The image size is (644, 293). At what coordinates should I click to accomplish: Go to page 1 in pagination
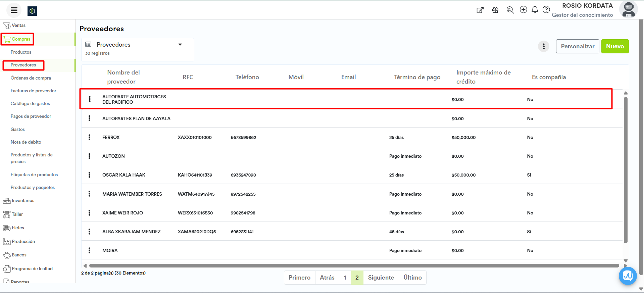coord(345,278)
